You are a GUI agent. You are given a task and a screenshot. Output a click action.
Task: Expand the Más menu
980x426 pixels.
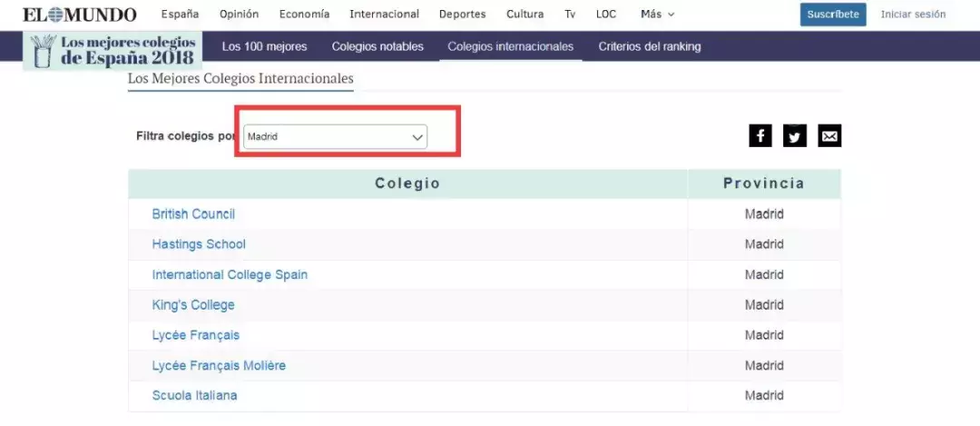coord(658,15)
